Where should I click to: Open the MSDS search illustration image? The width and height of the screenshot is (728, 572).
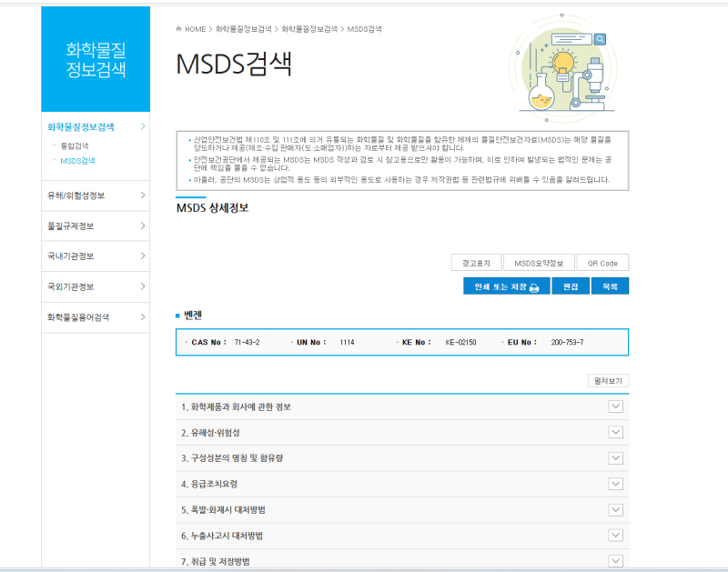point(563,68)
